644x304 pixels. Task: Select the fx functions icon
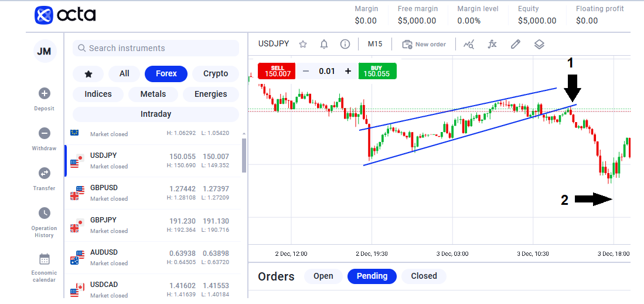click(492, 44)
